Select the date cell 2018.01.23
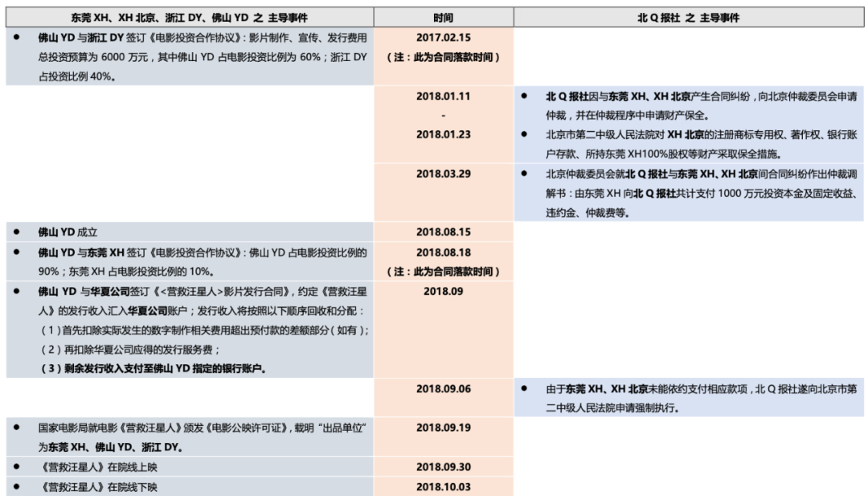Viewport: 868px width, 500px height. point(444,134)
